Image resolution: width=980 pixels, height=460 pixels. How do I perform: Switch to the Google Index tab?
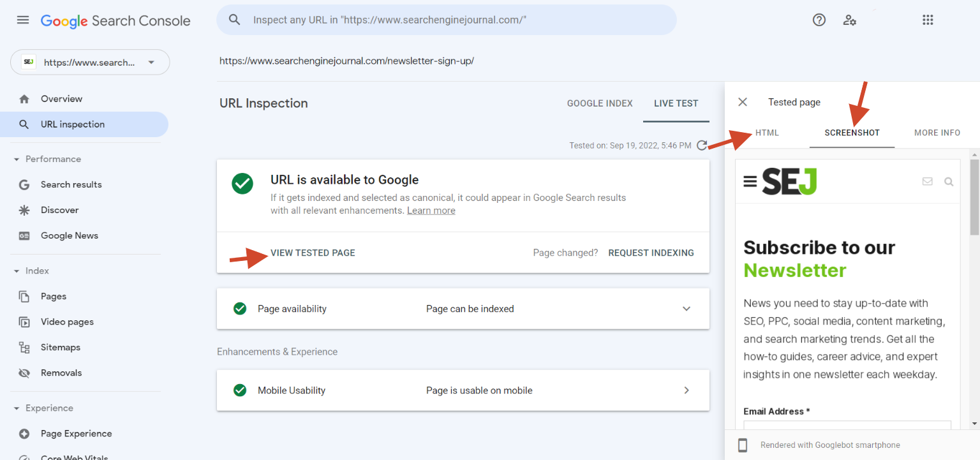[600, 103]
